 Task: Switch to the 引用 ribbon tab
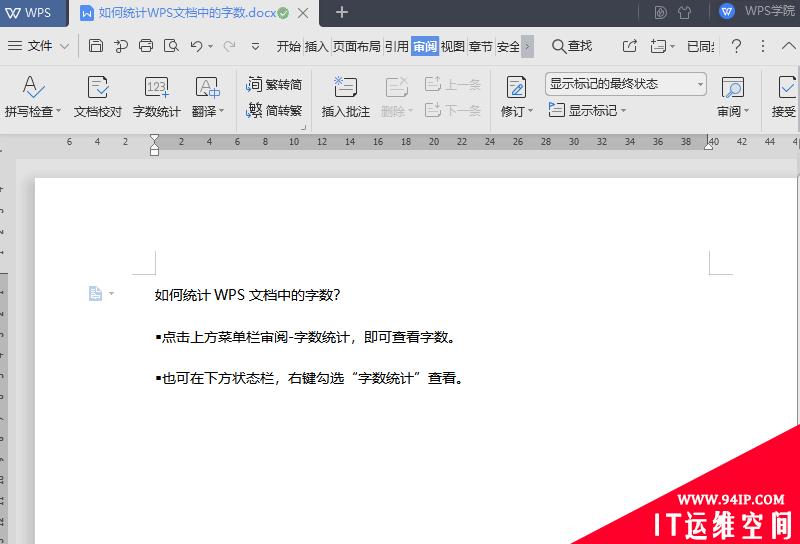(397, 46)
